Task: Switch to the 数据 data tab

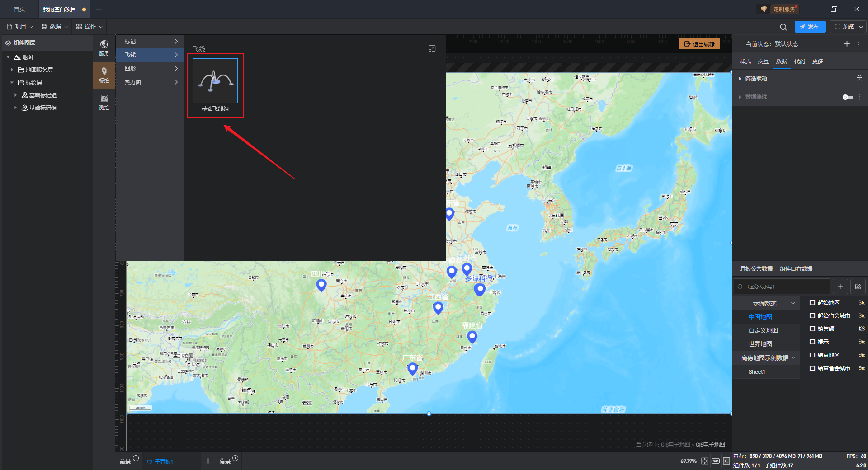Action: click(x=782, y=61)
